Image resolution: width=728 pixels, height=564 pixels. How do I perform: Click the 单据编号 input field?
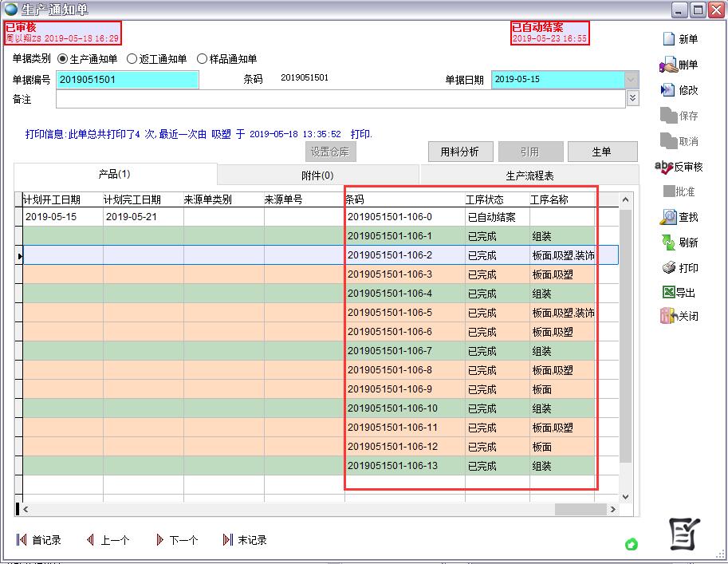click(x=128, y=80)
